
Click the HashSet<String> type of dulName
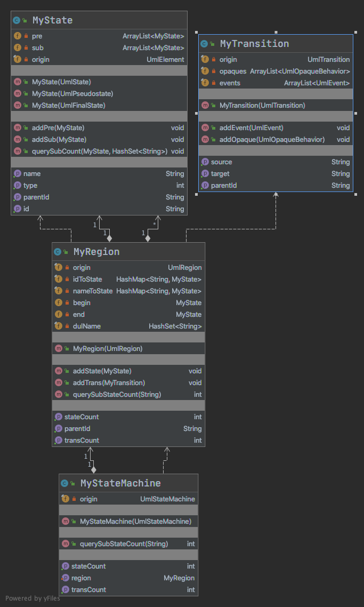175,326
